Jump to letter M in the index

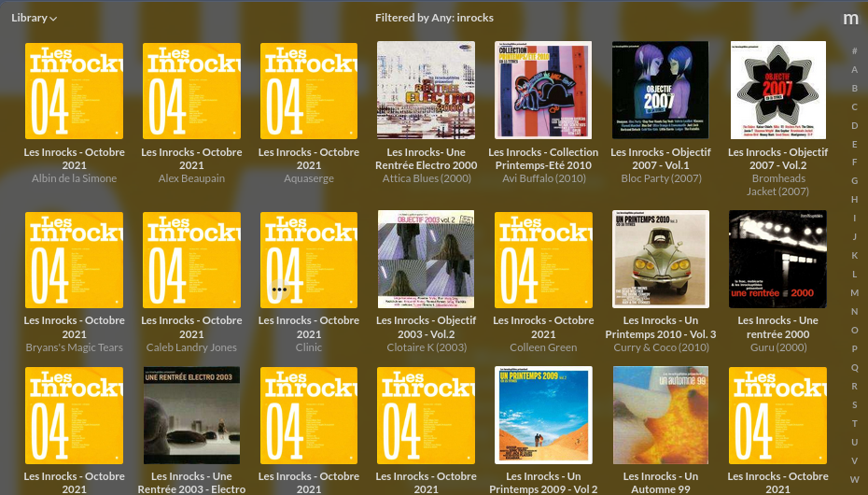[855, 292]
